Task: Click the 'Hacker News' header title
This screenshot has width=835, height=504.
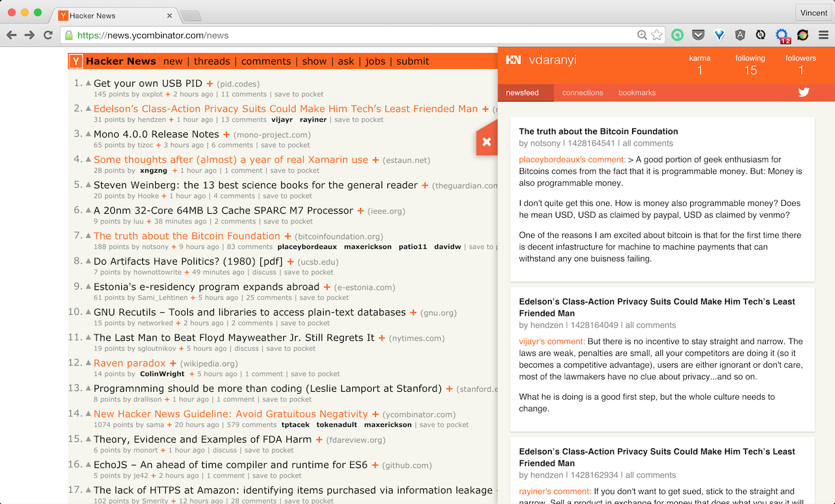Action: pos(121,61)
